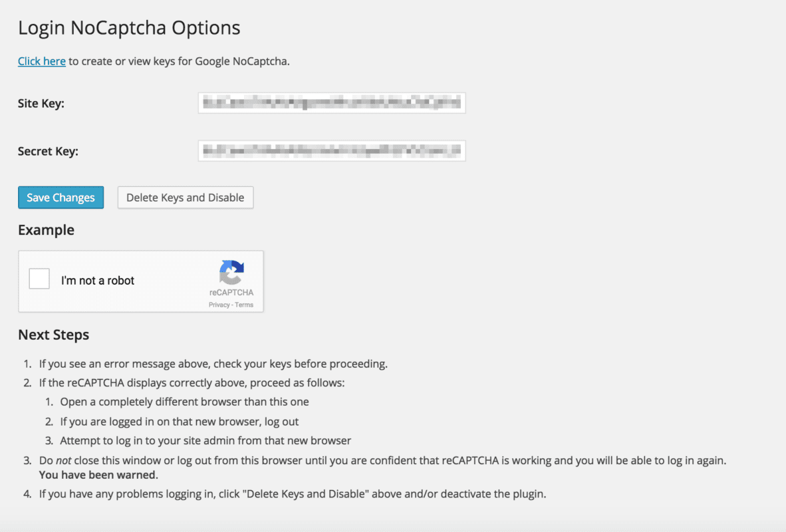Click the "Attempt to log in" step text
Viewport: 786px width, 532px height.
click(x=205, y=440)
